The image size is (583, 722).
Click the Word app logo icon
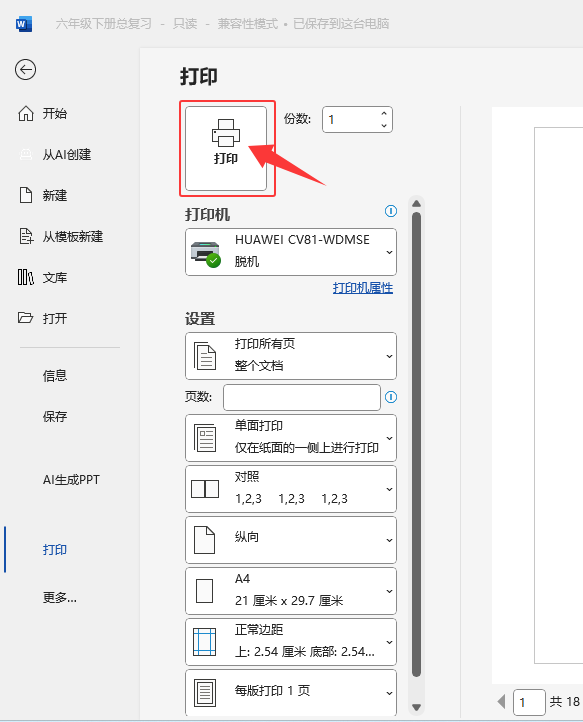point(23,24)
